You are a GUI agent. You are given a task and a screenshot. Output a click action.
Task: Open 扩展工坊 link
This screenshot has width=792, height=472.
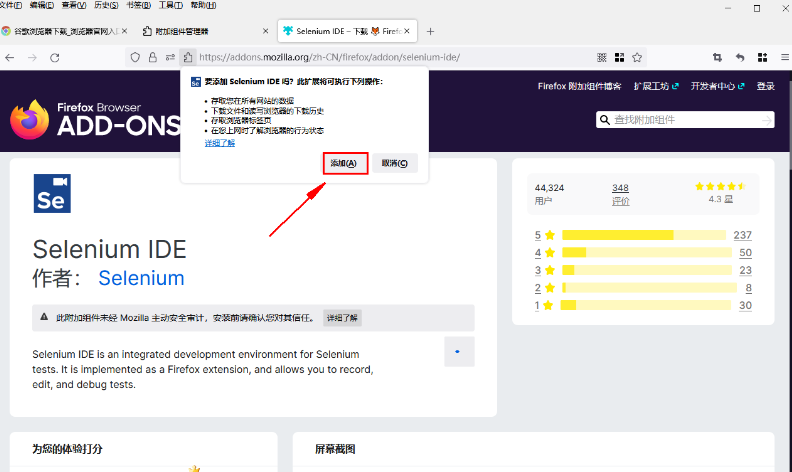point(656,86)
